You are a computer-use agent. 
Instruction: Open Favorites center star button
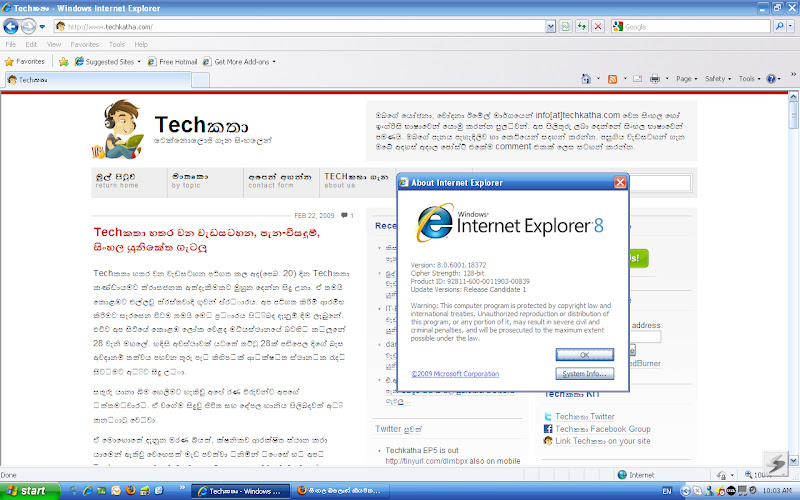(24, 62)
